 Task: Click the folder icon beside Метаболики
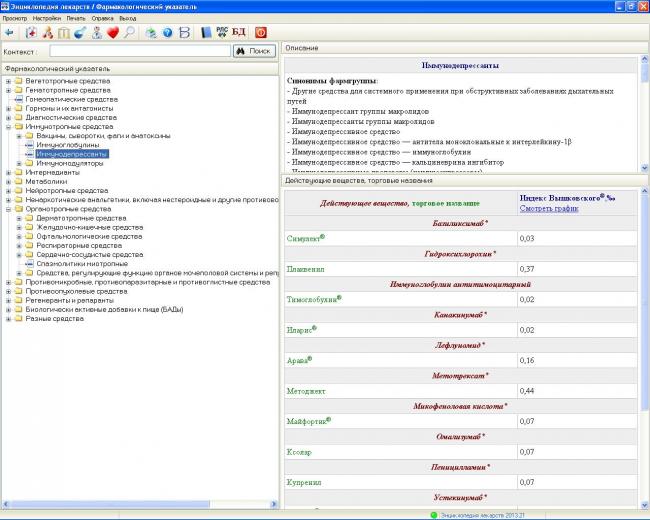point(19,182)
